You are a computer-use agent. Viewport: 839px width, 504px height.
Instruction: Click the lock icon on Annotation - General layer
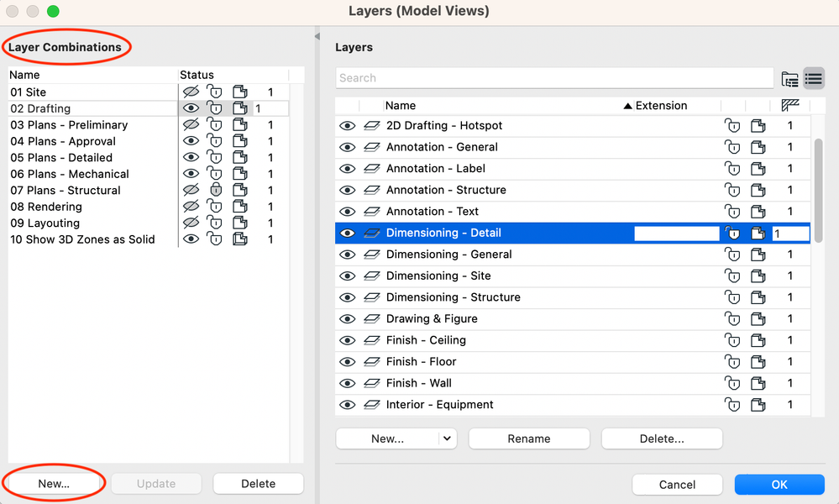(732, 148)
